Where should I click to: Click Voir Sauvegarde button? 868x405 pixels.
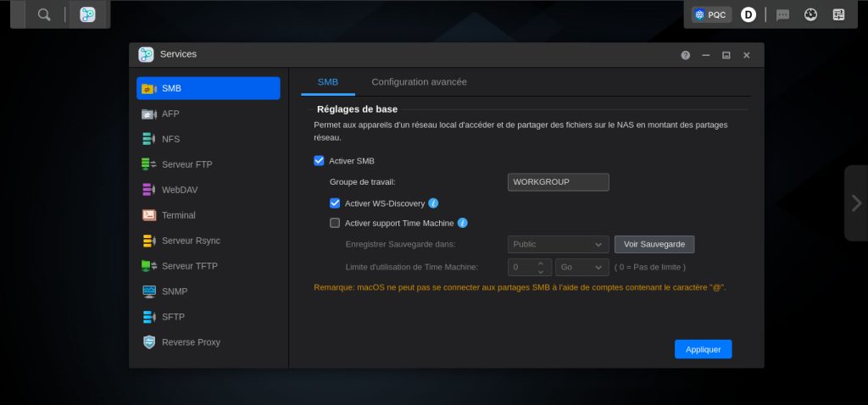click(x=654, y=245)
